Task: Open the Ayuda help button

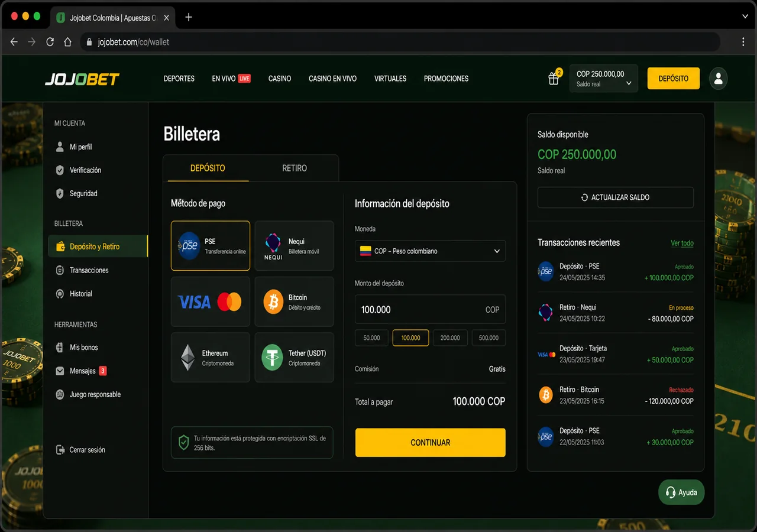Action: click(x=681, y=492)
